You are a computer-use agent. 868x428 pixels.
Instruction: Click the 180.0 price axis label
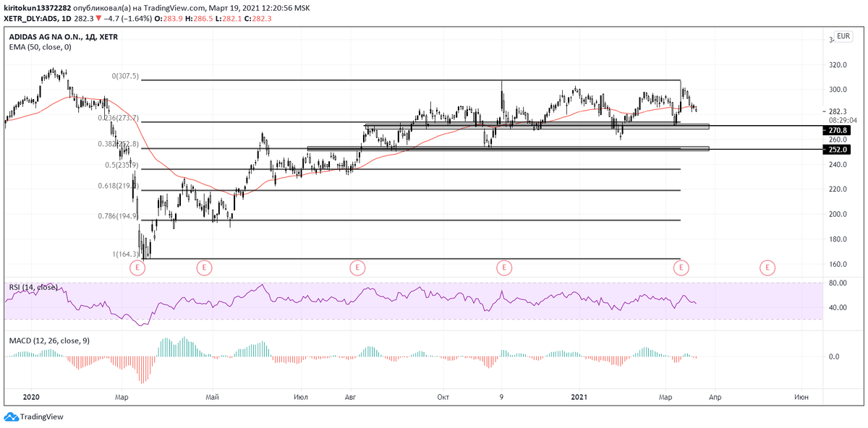pyautogui.click(x=838, y=239)
